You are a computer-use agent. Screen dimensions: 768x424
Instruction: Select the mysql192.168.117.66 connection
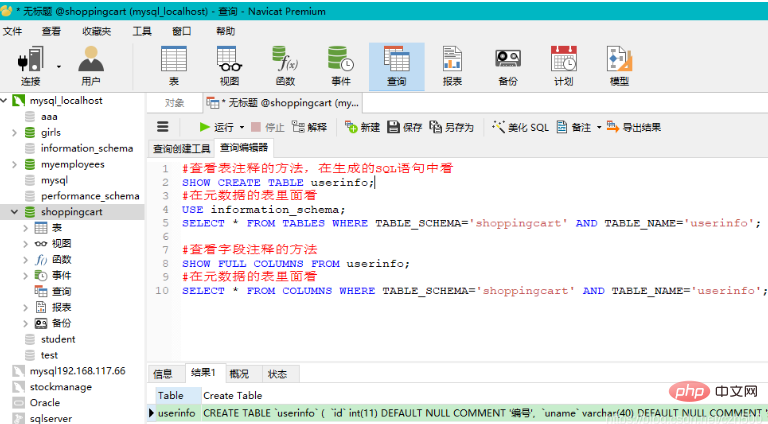point(77,371)
